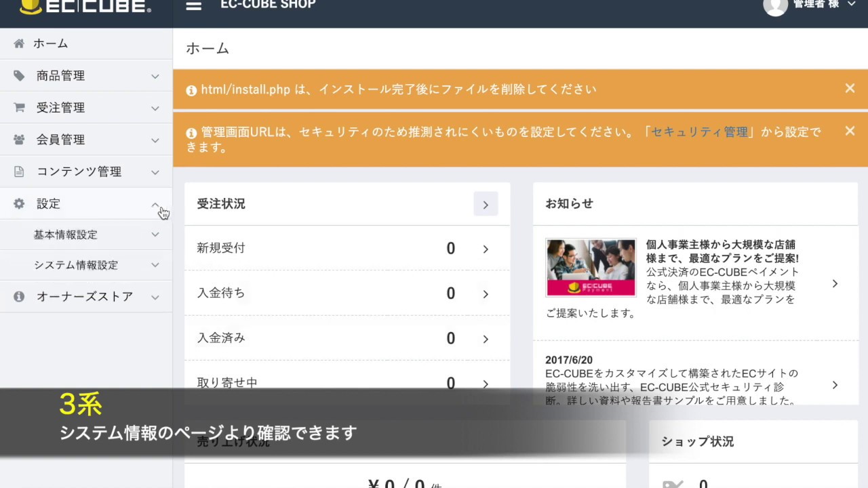Select システム情報設定 submenu

(86, 265)
